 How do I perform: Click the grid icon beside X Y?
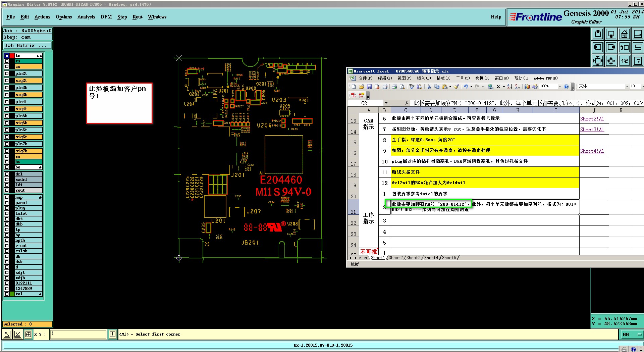pos(28,334)
